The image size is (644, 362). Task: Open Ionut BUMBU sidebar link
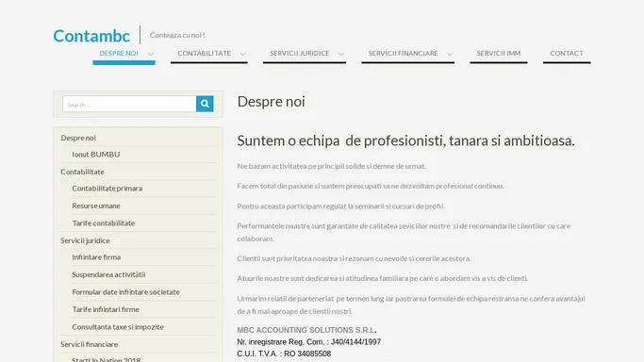click(x=95, y=155)
